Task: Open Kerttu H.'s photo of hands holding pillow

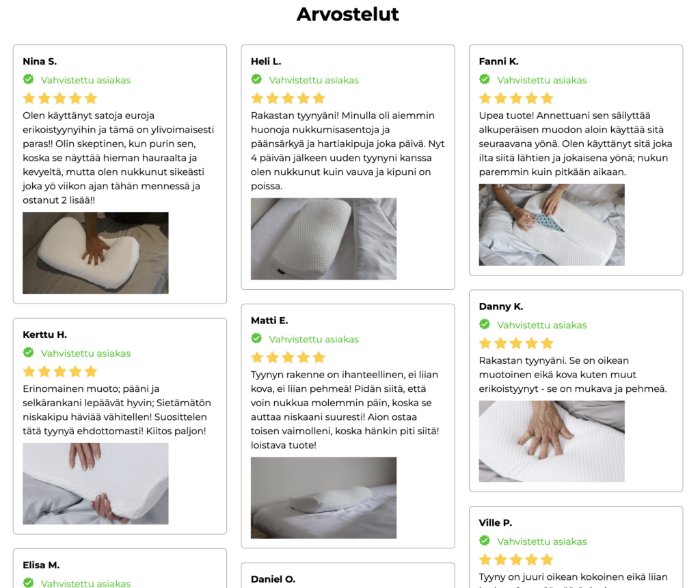Action: [x=96, y=483]
